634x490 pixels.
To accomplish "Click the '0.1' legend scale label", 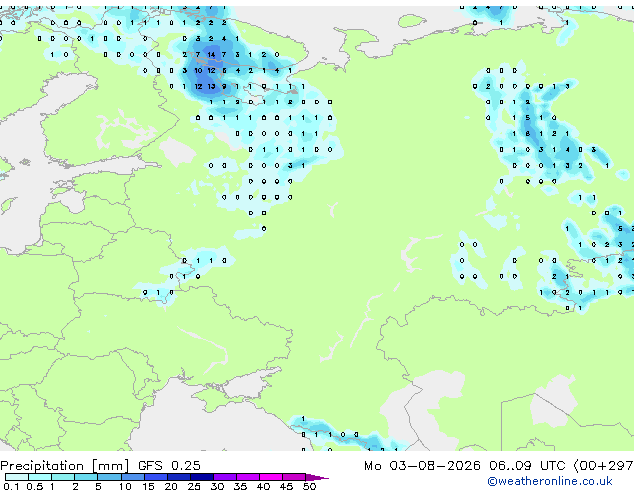I will [x=11, y=486].
